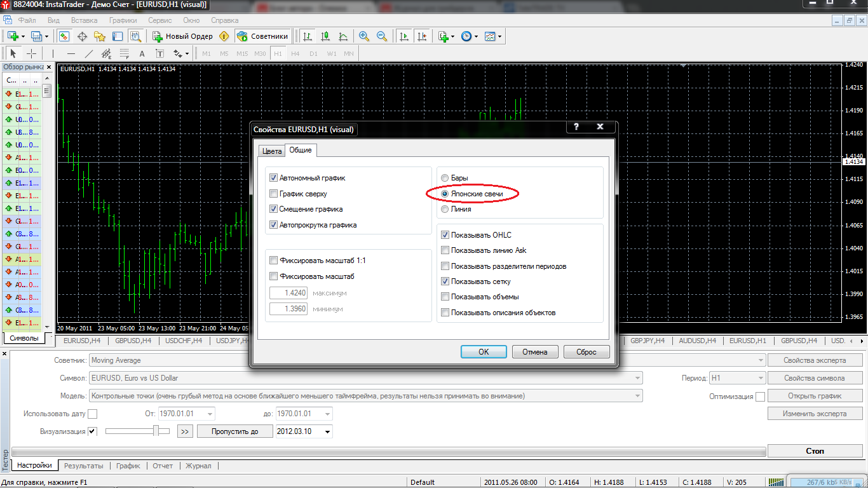The width and height of the screenshot is (868, 488).
Task: Uncheck Автономный график checkbox
Action: [x=274, y=178]
